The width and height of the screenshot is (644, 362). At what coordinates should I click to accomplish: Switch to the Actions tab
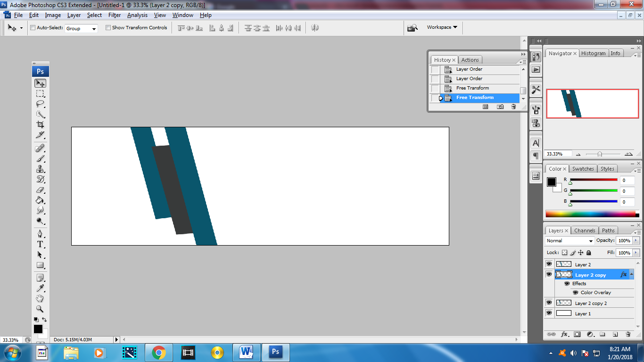tap(470, 60)
